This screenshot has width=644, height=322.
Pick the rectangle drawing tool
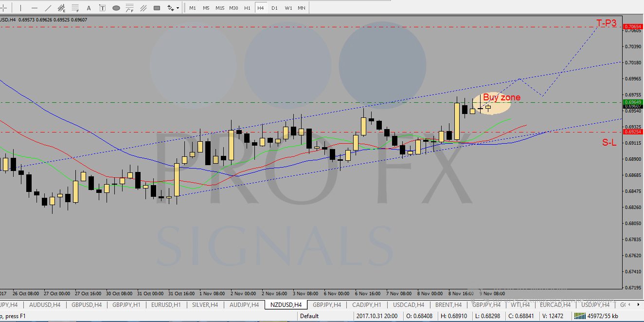click(157, 8)
